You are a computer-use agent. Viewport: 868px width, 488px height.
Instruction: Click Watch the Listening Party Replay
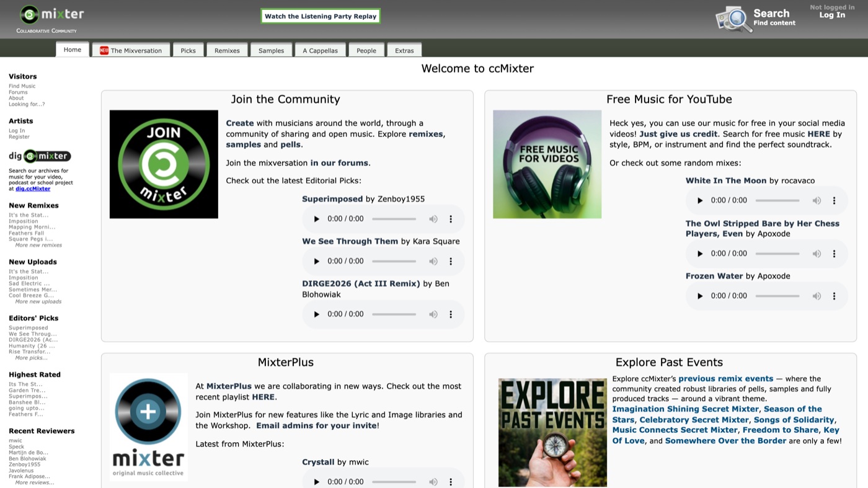[321, 16]
